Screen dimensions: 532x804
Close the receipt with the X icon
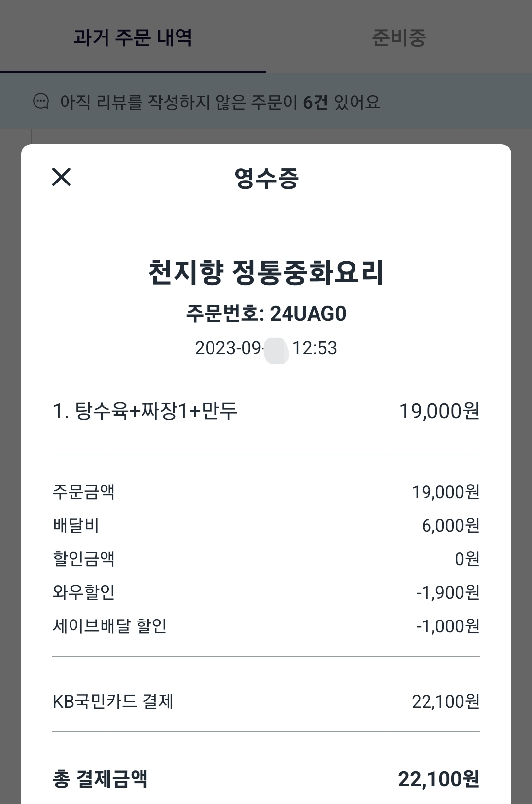(62, 177)
